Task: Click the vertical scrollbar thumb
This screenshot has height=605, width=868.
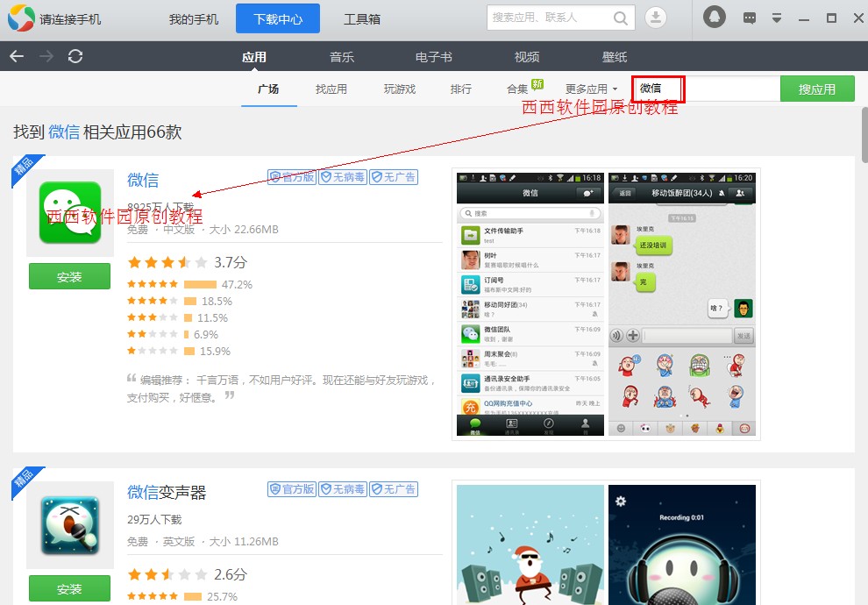Action: [x=864, y=135]
